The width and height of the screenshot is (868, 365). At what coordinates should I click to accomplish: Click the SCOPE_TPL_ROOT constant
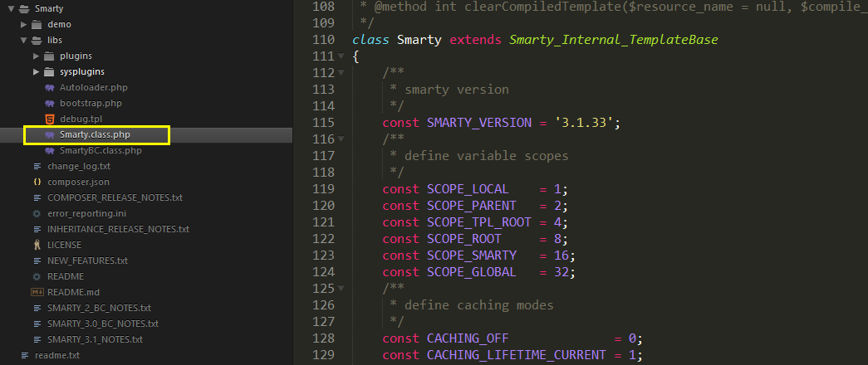[478, 222]
